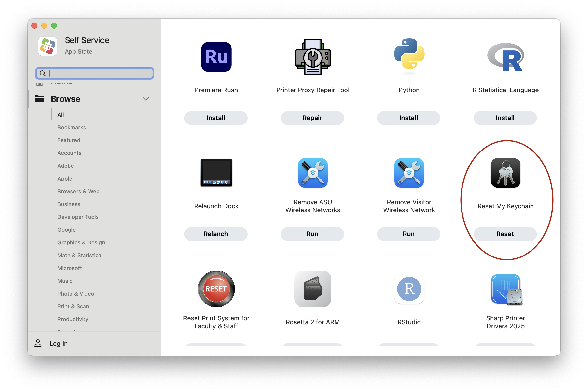Image resolution: width=588 pixels, height=392 pixels.
Task: Click the Rosetta 2 for ARM icon
Action: pos(313,289)
